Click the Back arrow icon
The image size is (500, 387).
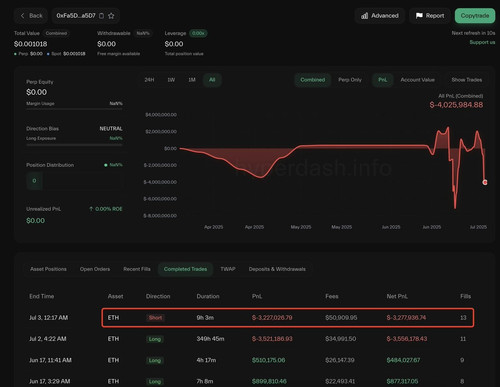[22, 16]
